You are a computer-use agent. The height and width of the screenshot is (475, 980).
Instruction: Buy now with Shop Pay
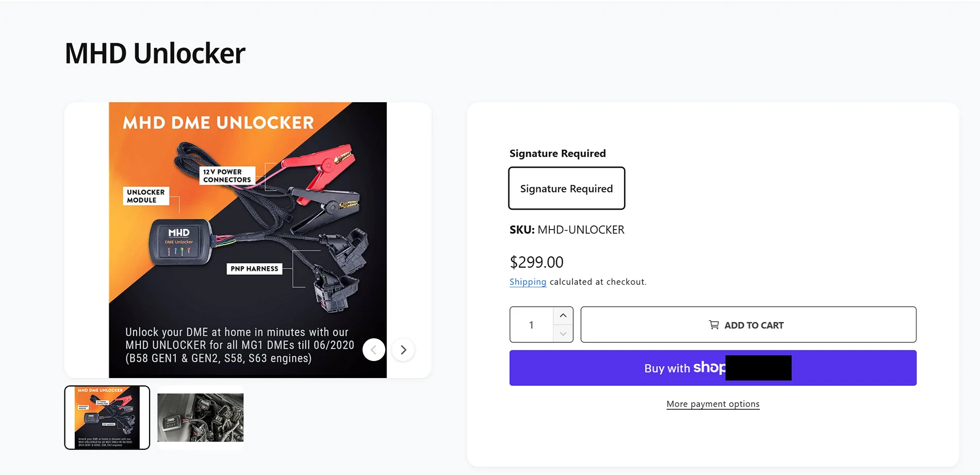click(713, 368)
